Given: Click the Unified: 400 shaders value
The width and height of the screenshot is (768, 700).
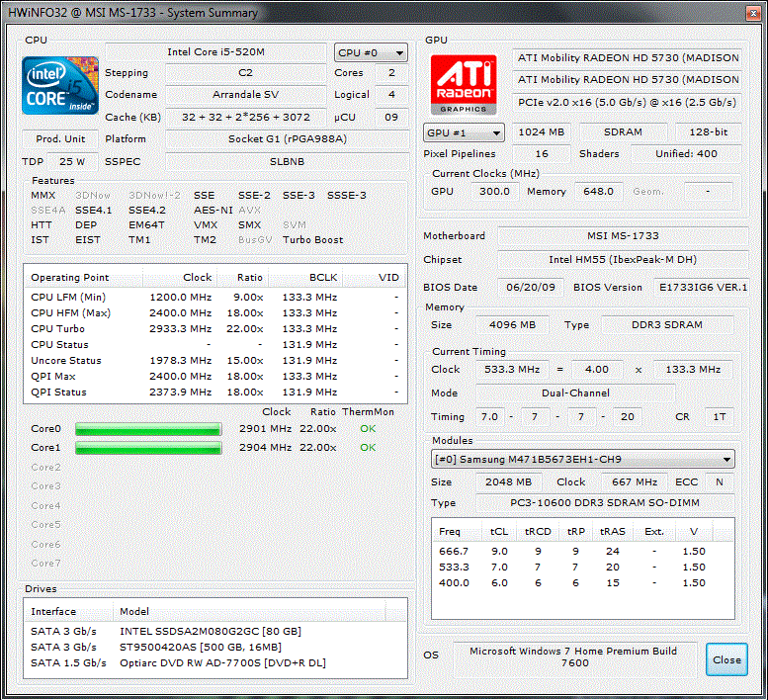Looking at the screenshot, I should pyautogui.click(x=686, y=153).
